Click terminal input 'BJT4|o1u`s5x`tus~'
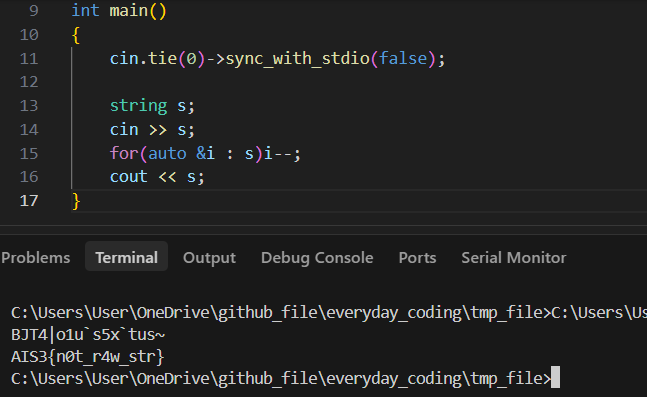The image size is (647, 397). coord(88,335)
